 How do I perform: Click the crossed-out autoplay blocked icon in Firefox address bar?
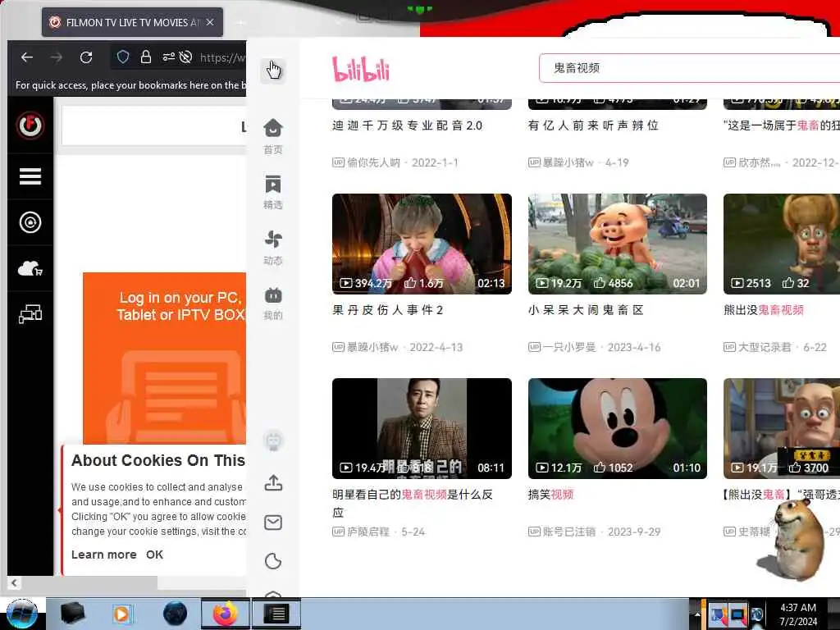pos(186,57)
